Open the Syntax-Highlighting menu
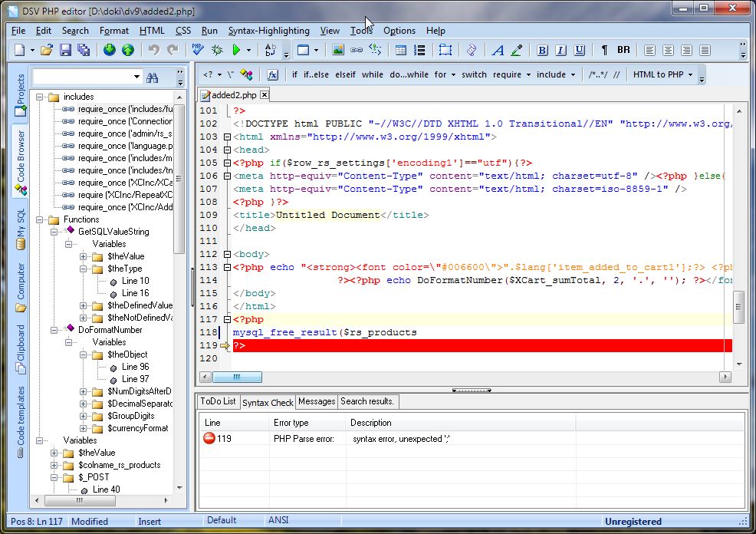The height and width of the screenshot is (534, 756). [268, 31]
